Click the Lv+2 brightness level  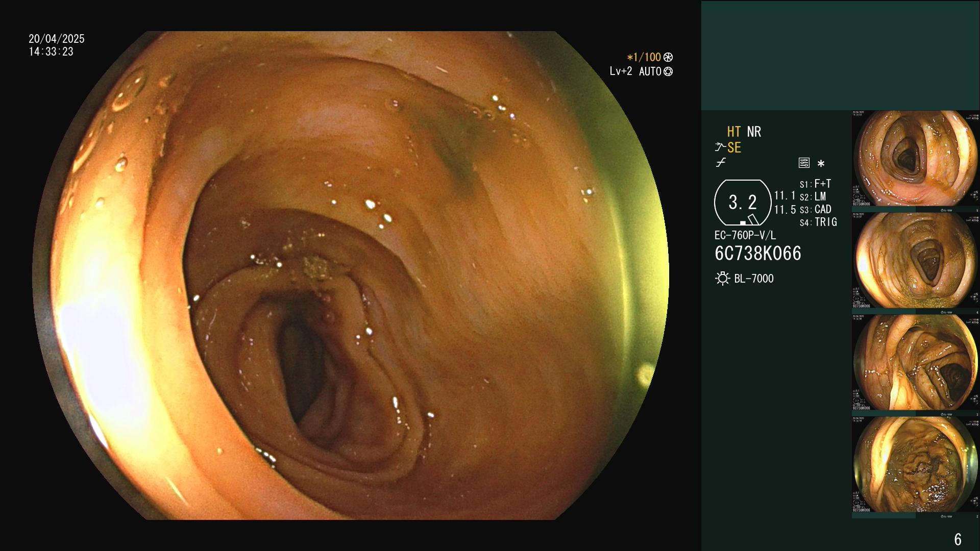pyautogui.click(x=621, y=71)
